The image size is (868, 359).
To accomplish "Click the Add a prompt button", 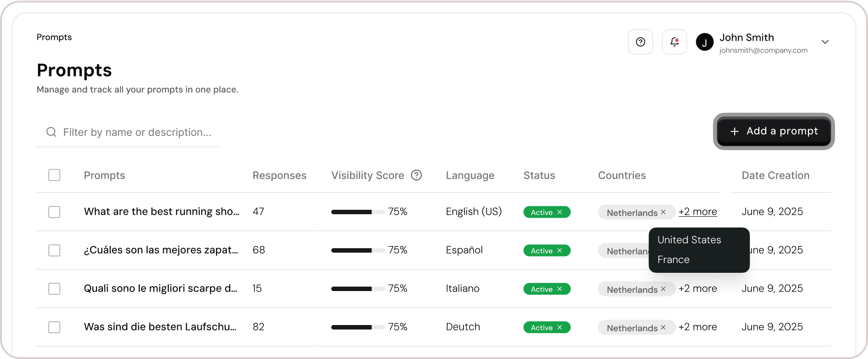I will tap(774, 131).
